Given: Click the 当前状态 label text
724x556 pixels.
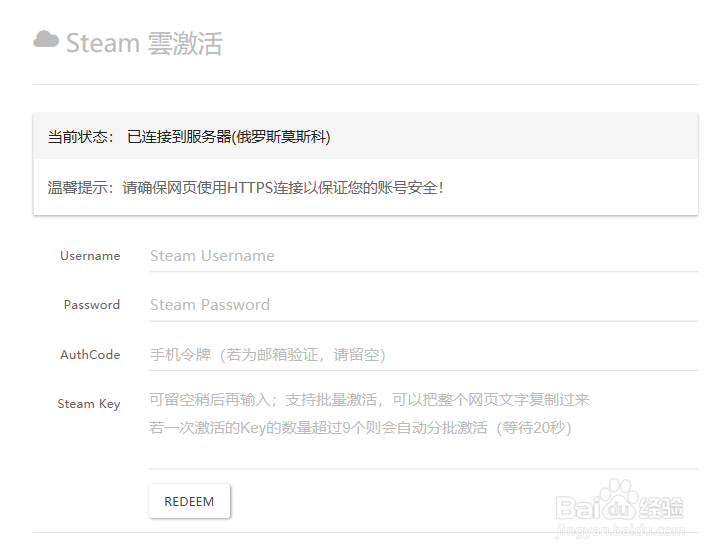Looking at the screenshot, I should pyautogui.click(x=80, y=137).
